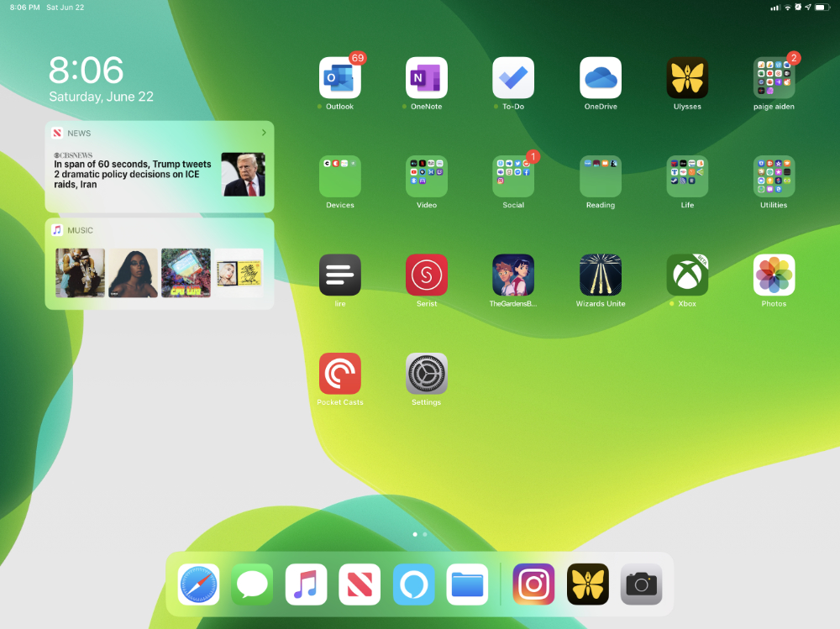Open Wizards Unite
Screen dimensions: 840x629
(x=601, y=275)
